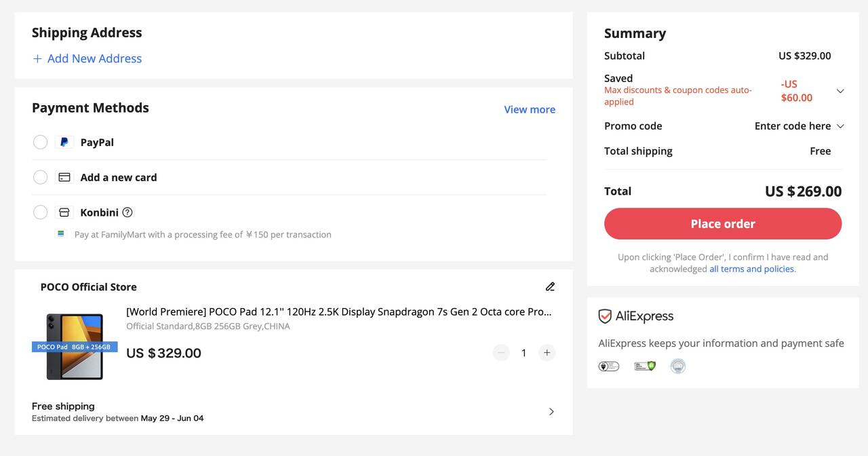Screen dimensions: 868x456
Task: Click the AliExpress shield logo
Action: click(x=605, y=316)
